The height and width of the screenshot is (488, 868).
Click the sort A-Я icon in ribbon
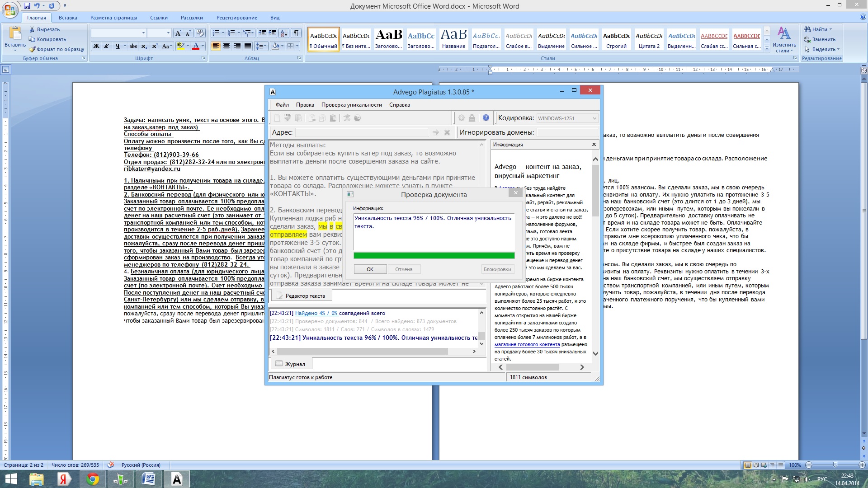(283, 33)
